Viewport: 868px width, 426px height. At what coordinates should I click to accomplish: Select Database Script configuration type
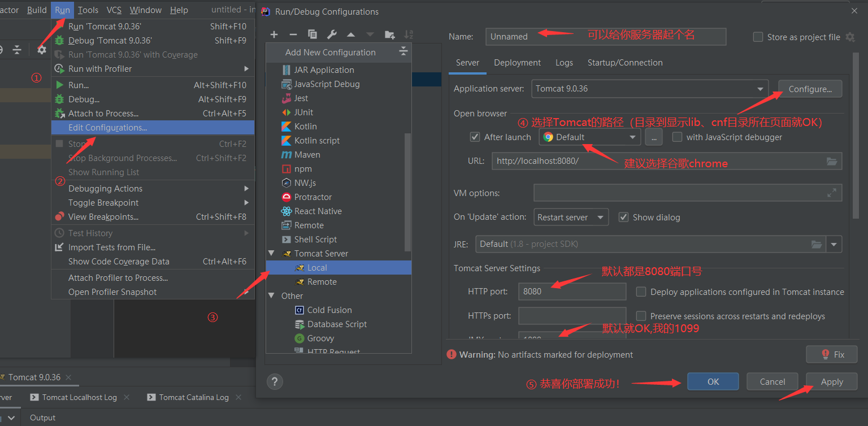pyautogui.click(x=338, y=324)
